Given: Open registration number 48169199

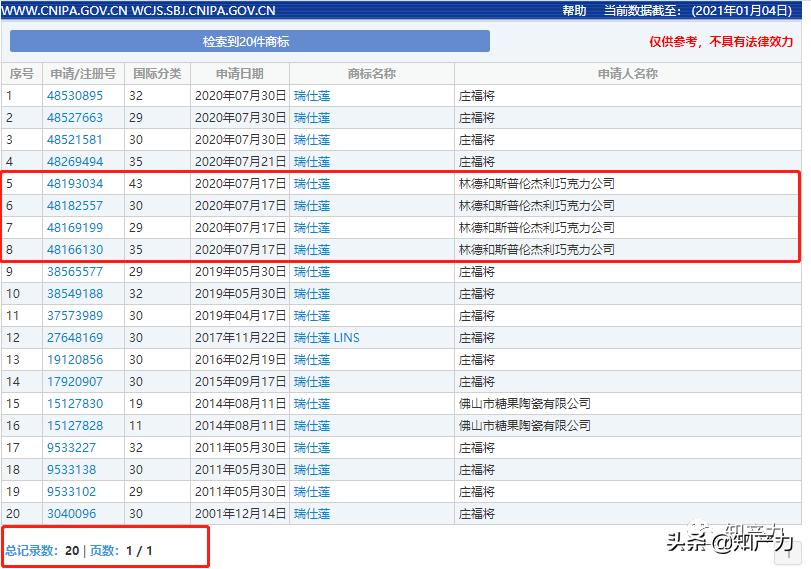Looking at the screenshot, I should pyautogui.click(x=75, y=228).
